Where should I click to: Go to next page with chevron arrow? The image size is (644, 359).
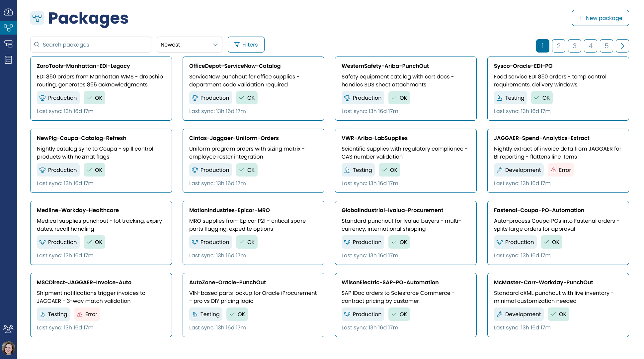(x=622, y=46)
